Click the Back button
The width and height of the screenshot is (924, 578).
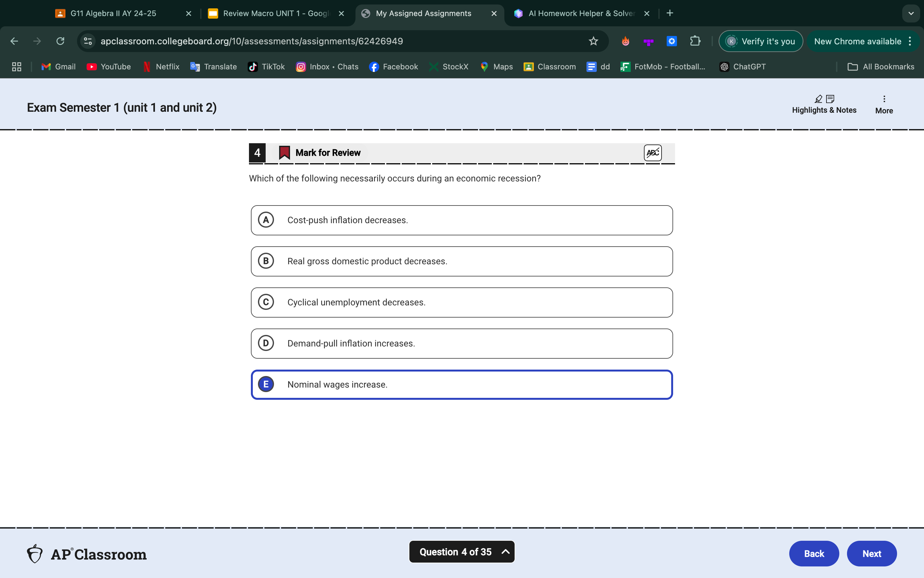tap(814, 554)
